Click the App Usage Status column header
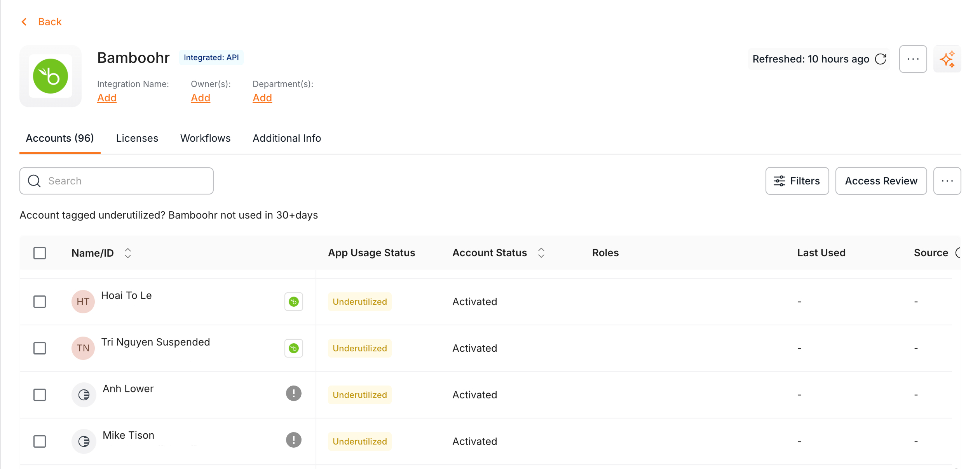The width and height of the screenshot is (980, 469). pos(371,253)
